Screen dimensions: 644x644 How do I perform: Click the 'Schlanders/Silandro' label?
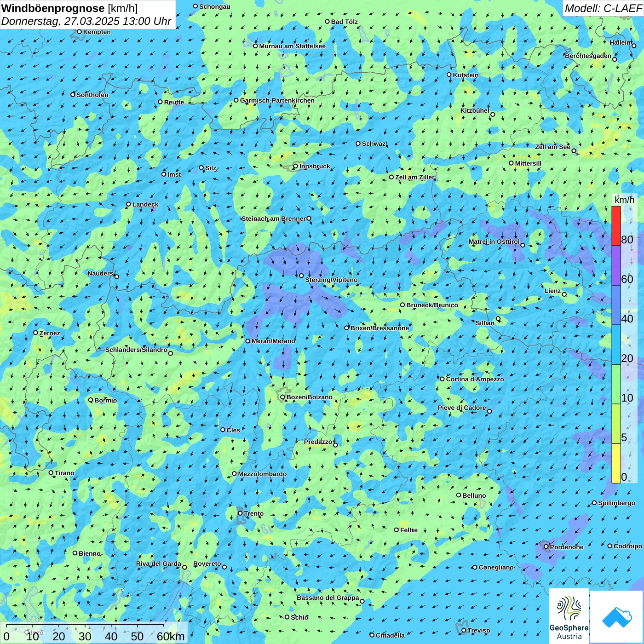click(x=136, y=350)
